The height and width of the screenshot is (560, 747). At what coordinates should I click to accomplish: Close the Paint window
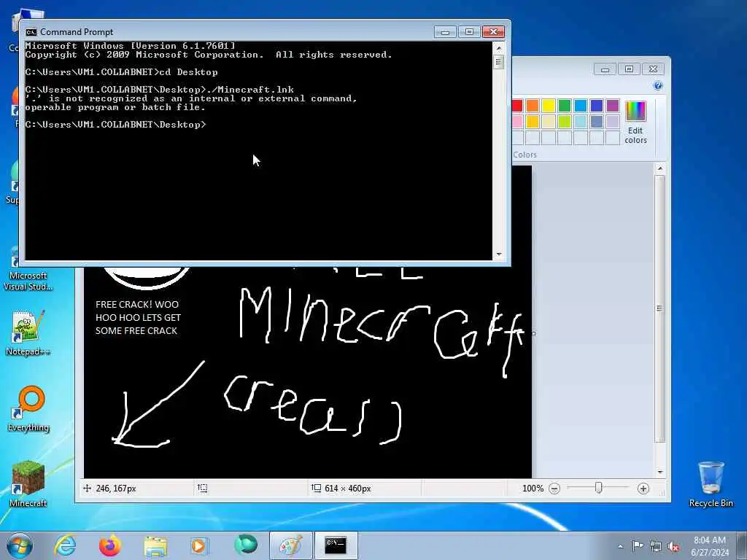pyautogui.click(x=653, y=69)
